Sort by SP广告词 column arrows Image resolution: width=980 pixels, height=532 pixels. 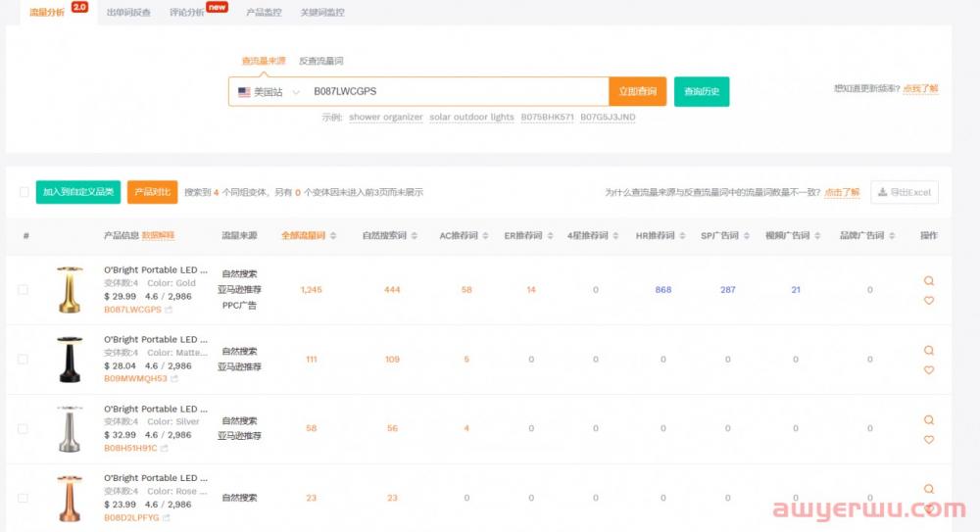742,236
